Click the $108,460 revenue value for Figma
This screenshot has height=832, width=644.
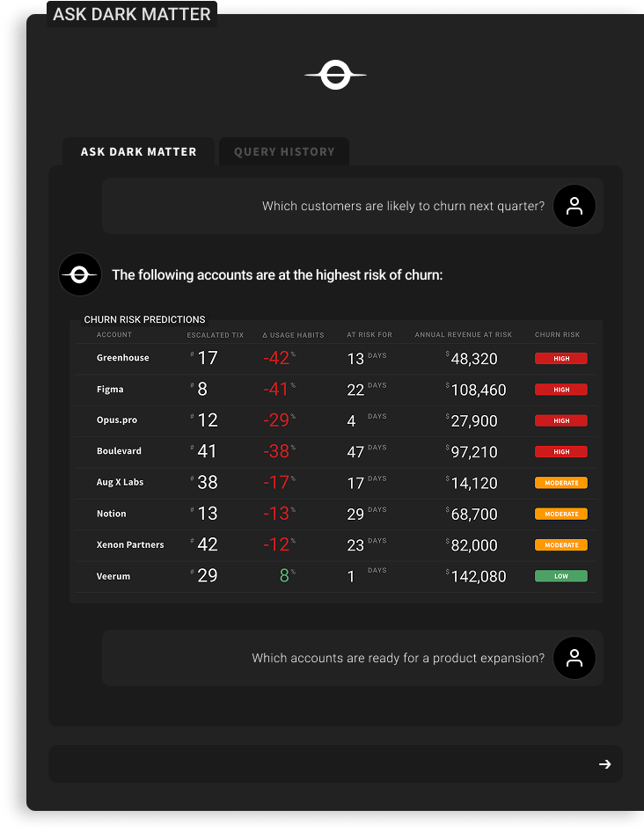click(476, 390)
